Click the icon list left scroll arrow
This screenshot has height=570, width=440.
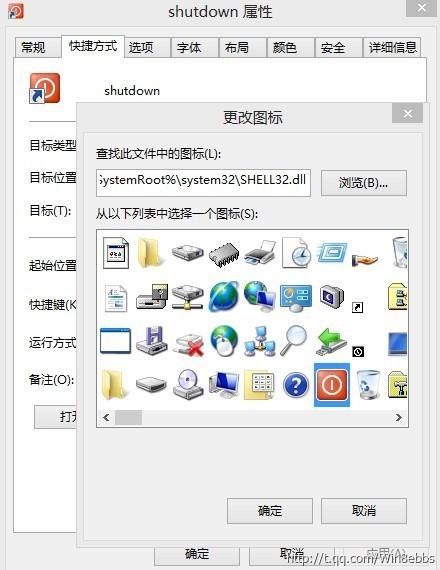pos(106,417)
